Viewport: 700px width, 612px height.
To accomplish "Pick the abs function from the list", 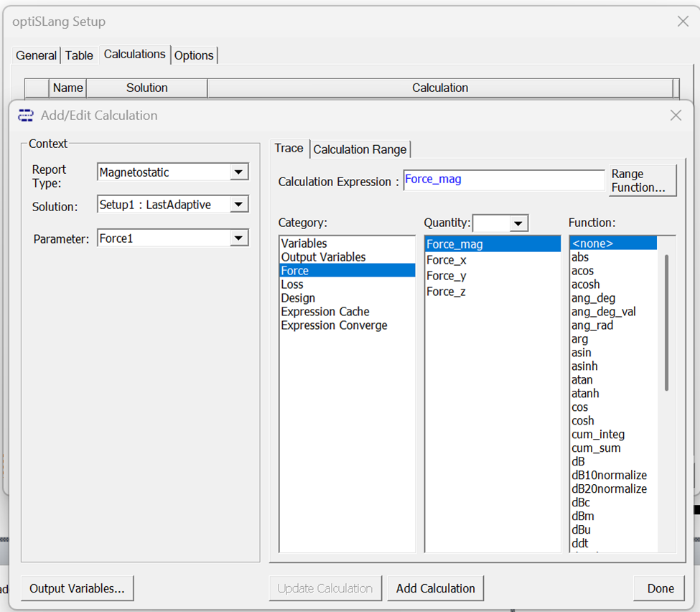I will tap(580, 257).
